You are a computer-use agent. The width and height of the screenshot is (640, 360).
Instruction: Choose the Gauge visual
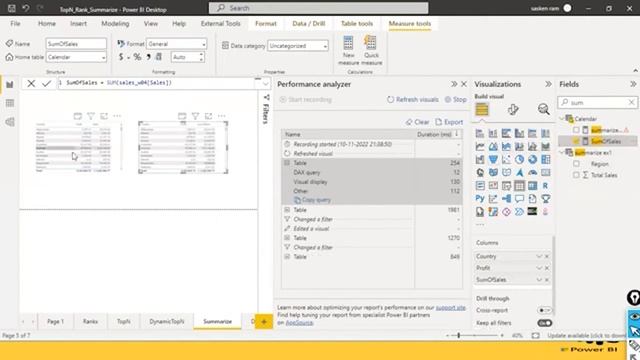pos(532,173)
